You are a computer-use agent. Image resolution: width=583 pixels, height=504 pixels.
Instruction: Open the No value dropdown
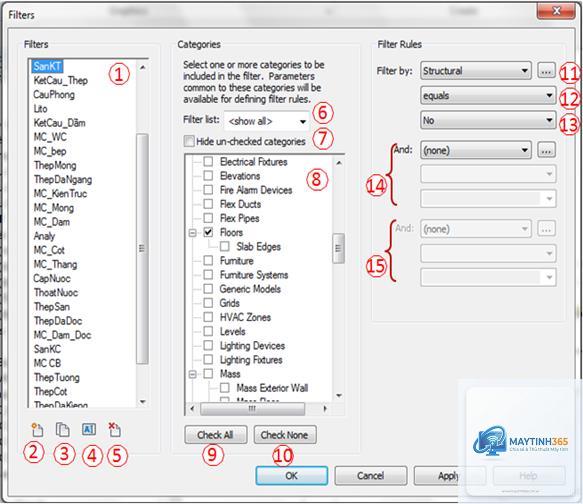pyautogui.click(x=488, y=121)
